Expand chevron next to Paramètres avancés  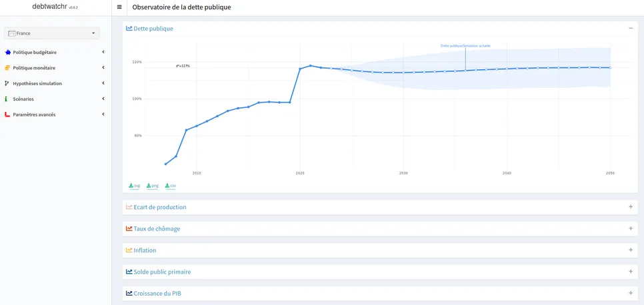[x=103, y=114]
